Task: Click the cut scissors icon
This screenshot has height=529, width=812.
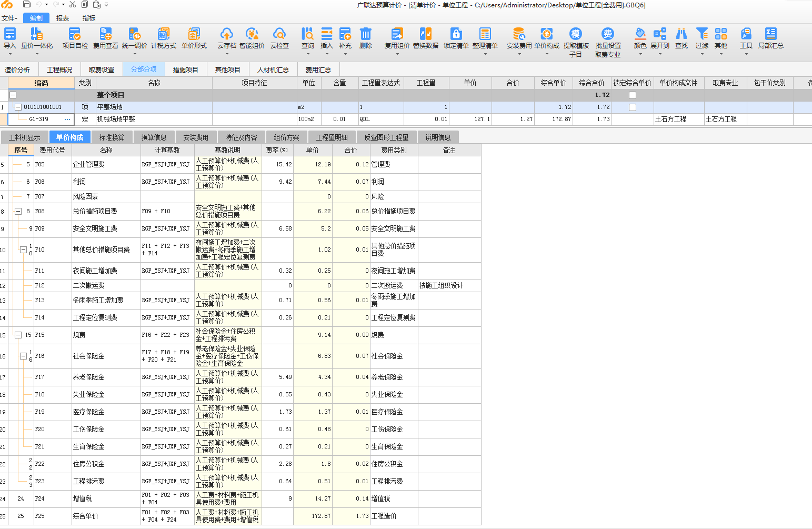Action: (x=73, y=5)
